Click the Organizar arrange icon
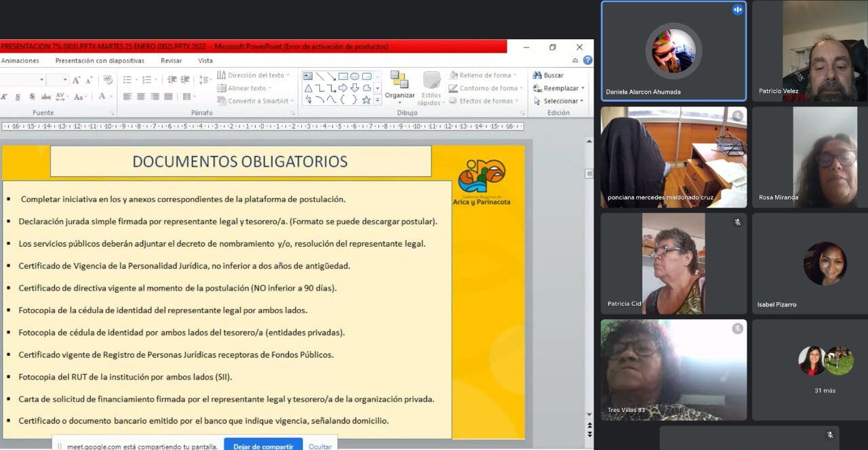The height and width of the screenshot is (450, 868). click(399, 81)
